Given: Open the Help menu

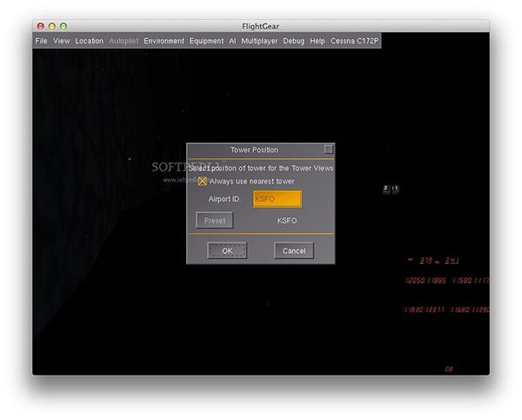Looking at the screenshot, I should (x=318, y=41).
